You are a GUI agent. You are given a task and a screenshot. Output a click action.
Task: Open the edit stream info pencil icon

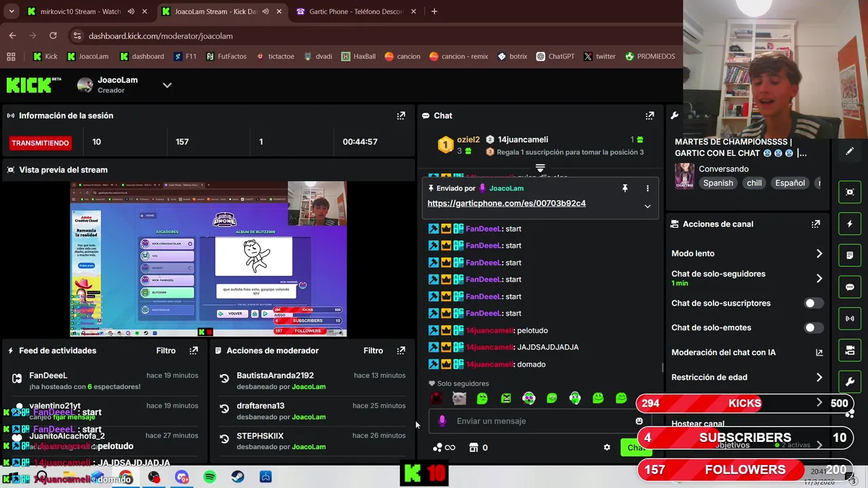[x=850, y=151]
